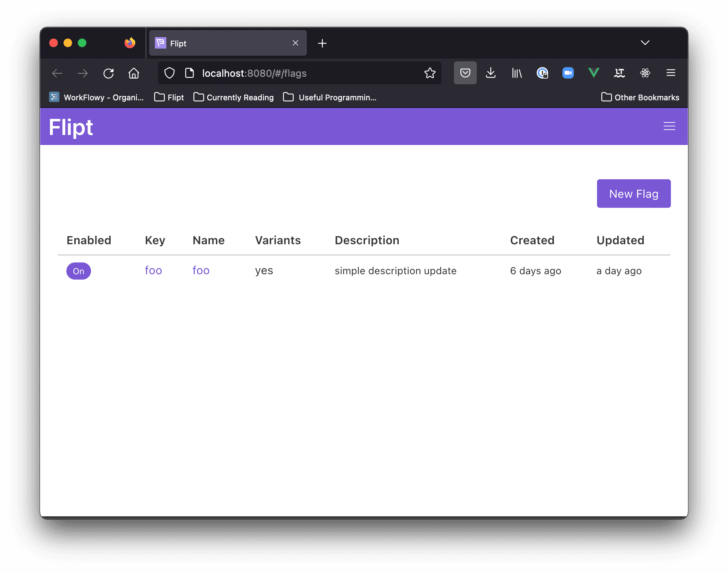Open the Library bookmarks and history icon
728x572 pixels.
pos(516,73)
